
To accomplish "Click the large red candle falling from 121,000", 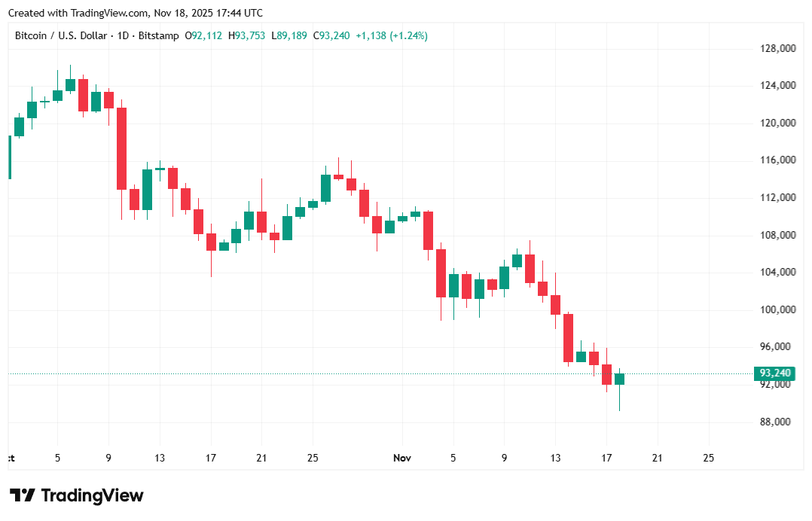I will (x=121, y=148).
